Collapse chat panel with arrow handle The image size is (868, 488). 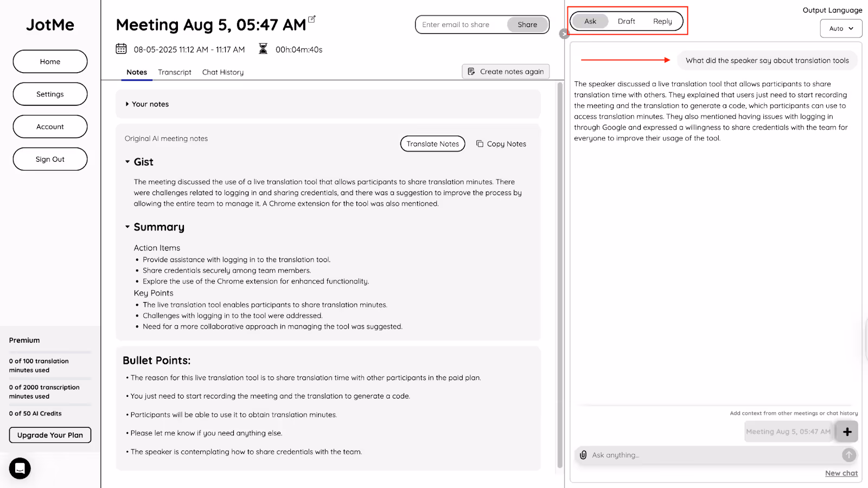click(x=564, y=34)
